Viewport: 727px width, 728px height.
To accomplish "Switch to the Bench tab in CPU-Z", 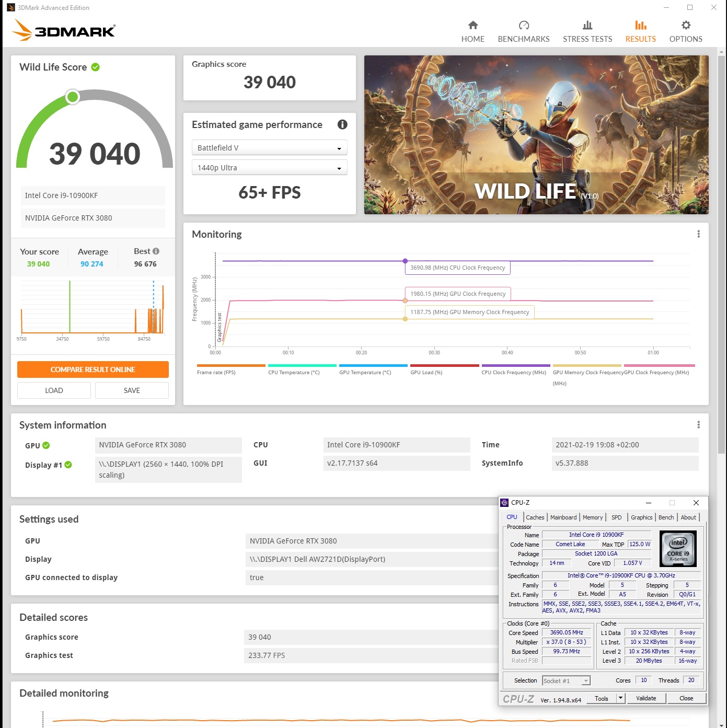I will tap(666, 517).
